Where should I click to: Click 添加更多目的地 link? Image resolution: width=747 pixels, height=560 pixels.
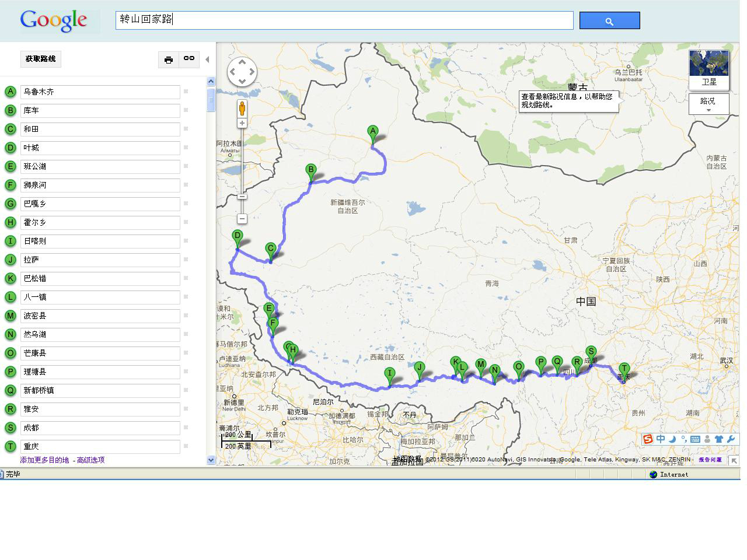[44, 460]
